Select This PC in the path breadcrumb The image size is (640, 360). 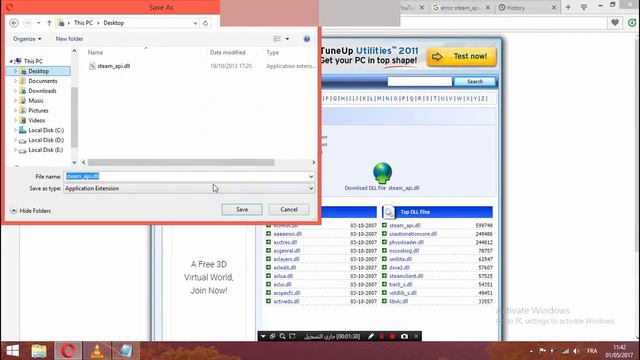coord(83,23)
